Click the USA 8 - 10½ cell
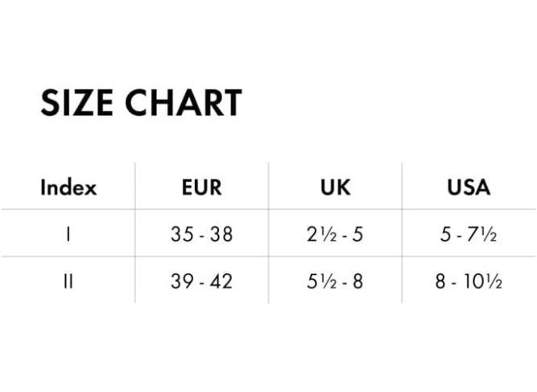 click(469, 282)
